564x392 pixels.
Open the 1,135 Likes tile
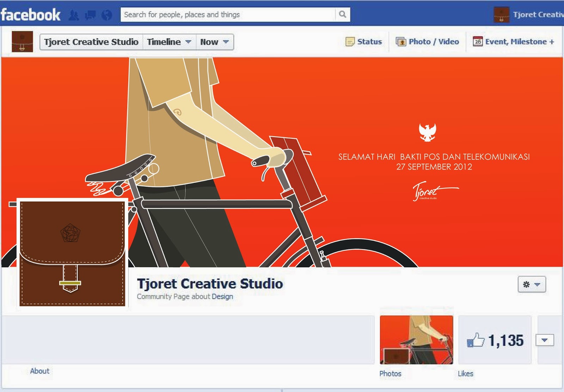tap(495, 340)
